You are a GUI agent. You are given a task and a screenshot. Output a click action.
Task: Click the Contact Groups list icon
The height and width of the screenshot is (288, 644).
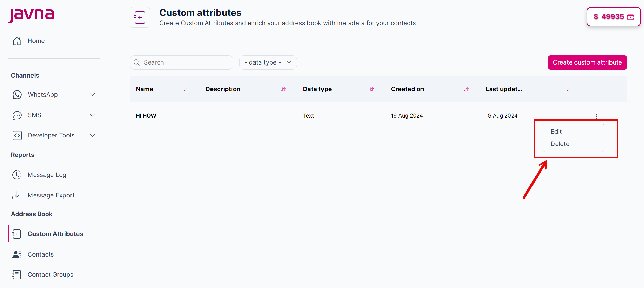tap(17, 274)
